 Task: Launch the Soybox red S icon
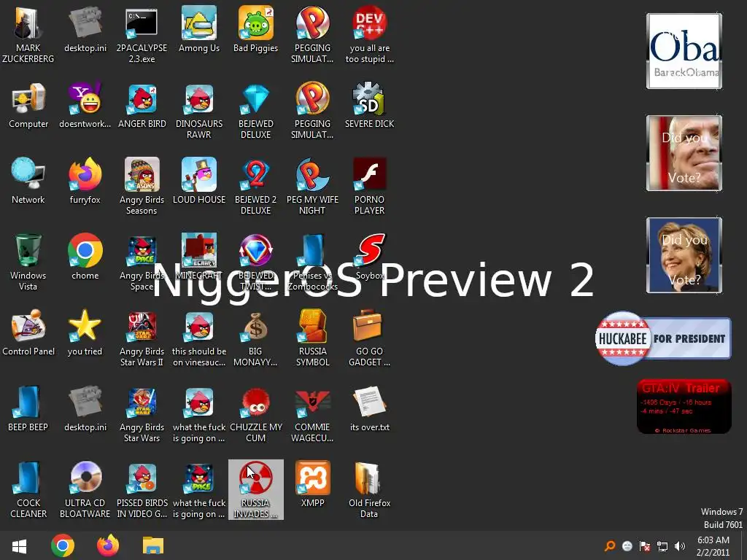coord(370,257)
